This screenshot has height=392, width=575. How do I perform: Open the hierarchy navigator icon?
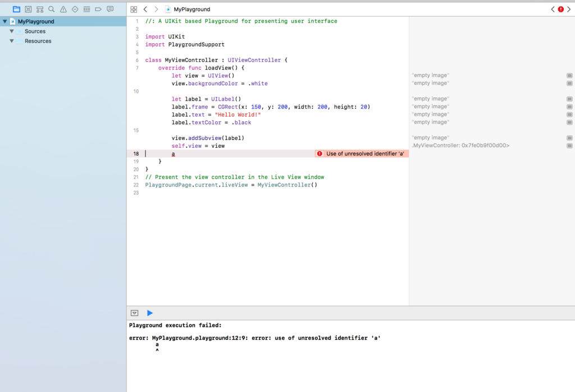[40, 9]
